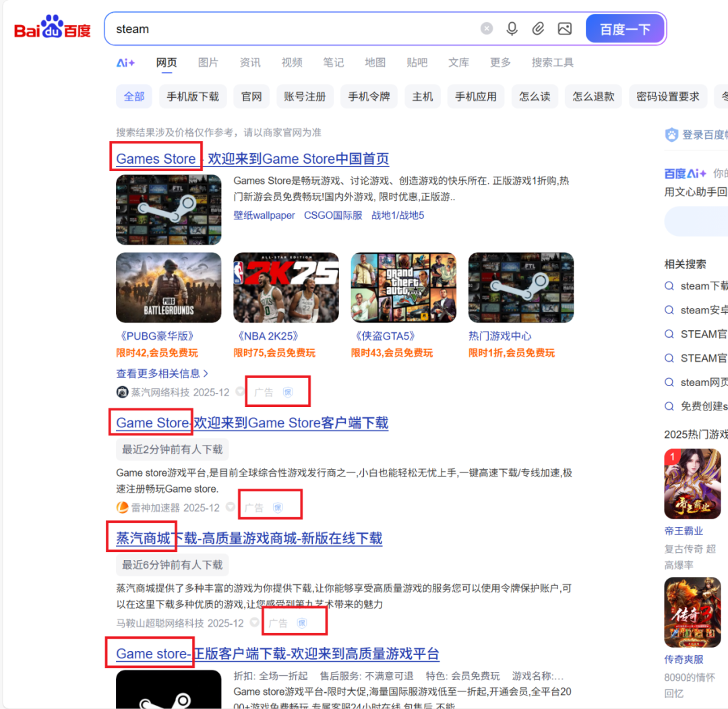Viewport: 728px width, 709px height.
Task: Open the 地图 tab
Action: point(375,63)
